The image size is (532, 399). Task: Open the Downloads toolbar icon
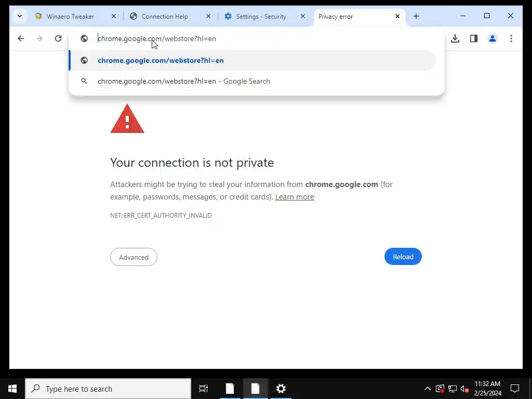click(455, 38)
